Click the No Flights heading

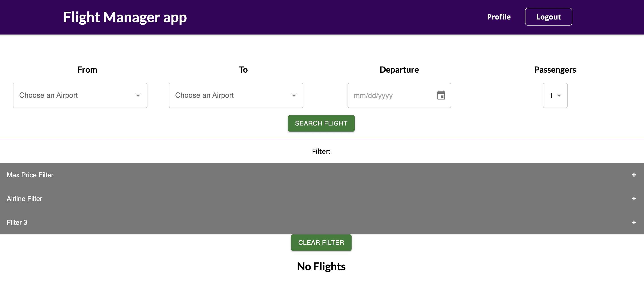(321, 266)
